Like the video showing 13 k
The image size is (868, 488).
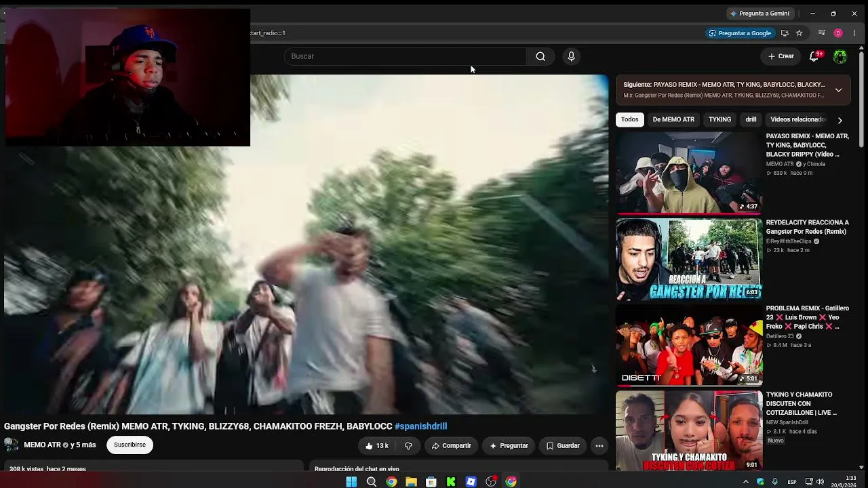coord(377,445)
